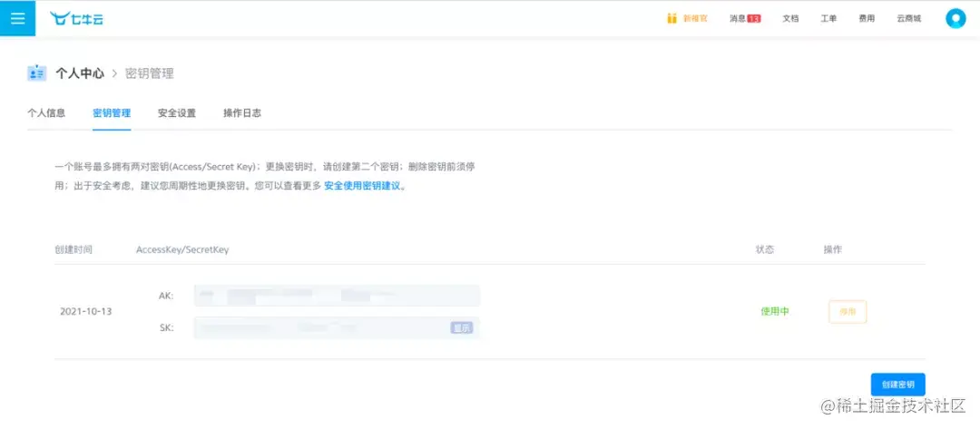Go to 个人中心 breadcrumb
Image resolution: width=980 pixels, height=429 pixels.
click(80, 73)
